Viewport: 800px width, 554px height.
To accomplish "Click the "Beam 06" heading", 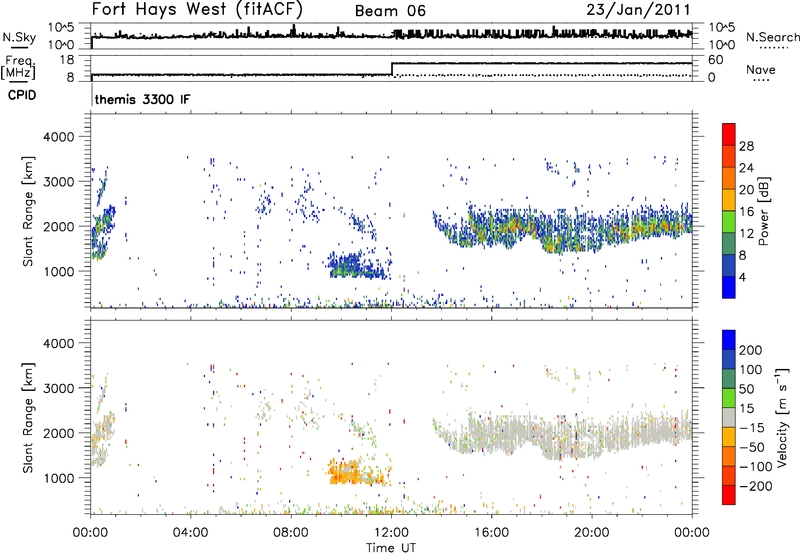I will click(390, 11).
